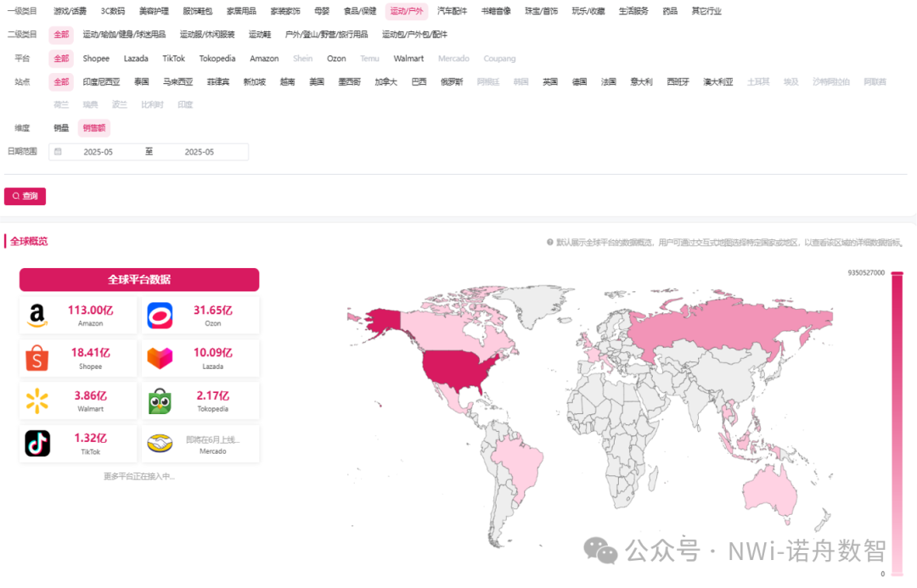Click the Ozon platform logo

(x=160, y=316)
